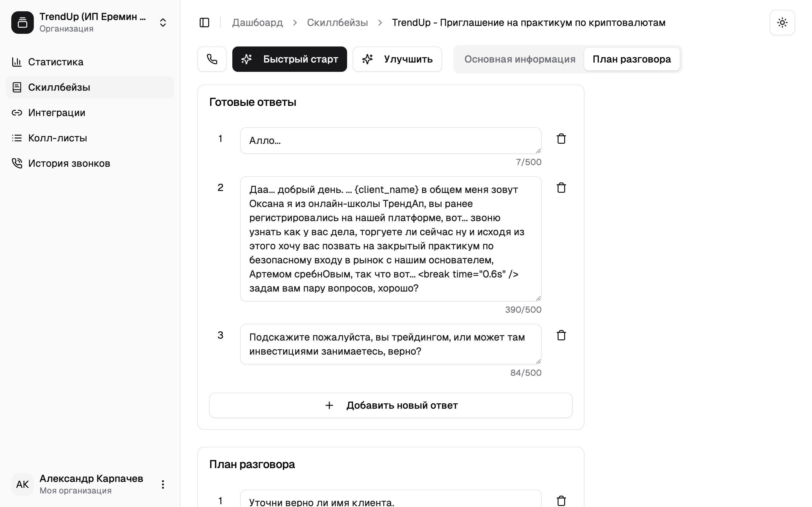Delete ready answer number 1
The width and height of the screenshot is (812, 507).
tap(561, 139)
